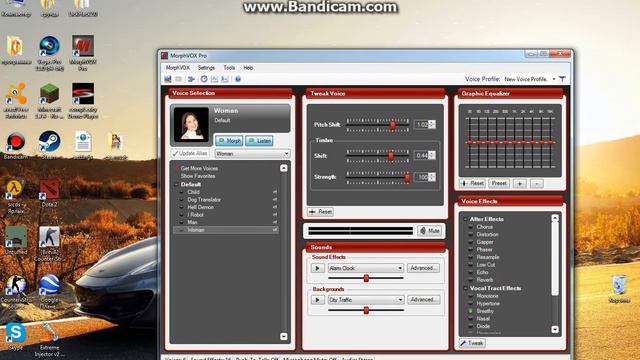Toggle the Listen button
The image size is (640, 360).
pyautogui.click(x=259, y=141)
